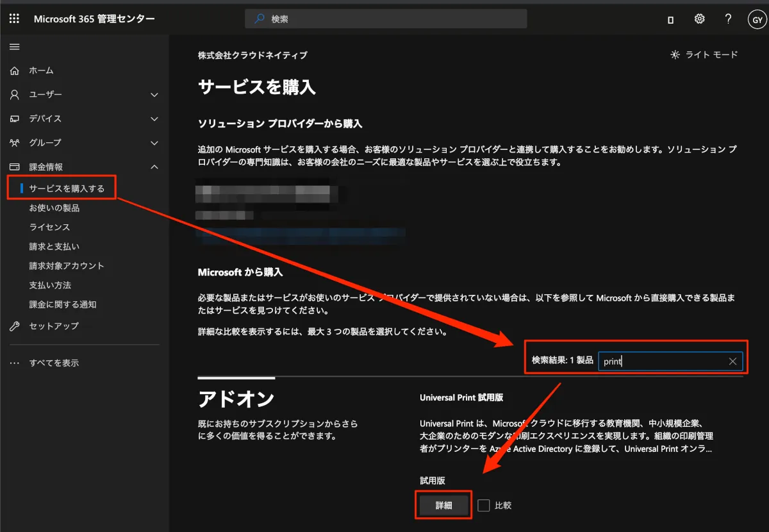This screenshot has height=532, width=769.
Task: Switch to ライト モード light mode
Action: tap(704, 54)
